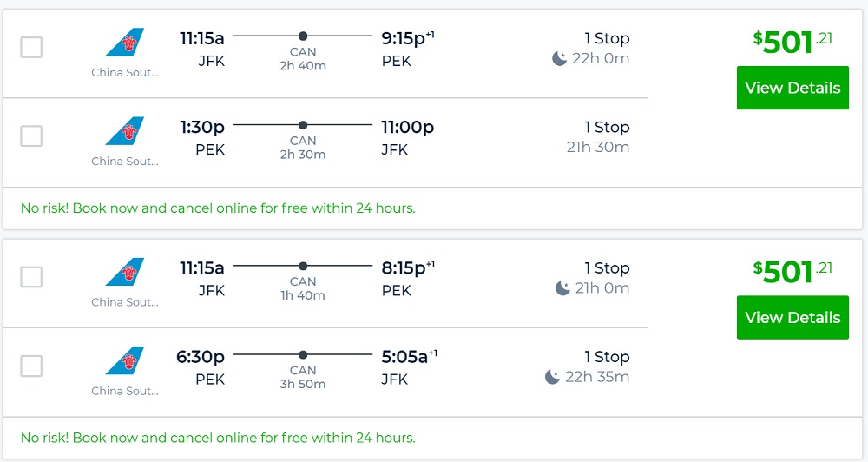
Task: Click the 21h 30m one-stop duration
Action: click(598, 148)
